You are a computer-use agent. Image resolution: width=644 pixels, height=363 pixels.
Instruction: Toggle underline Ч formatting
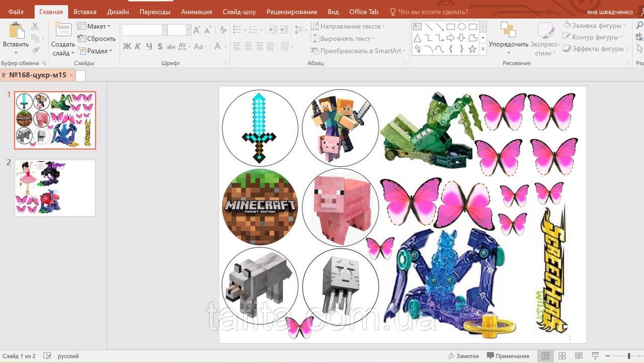click(149, 46)
